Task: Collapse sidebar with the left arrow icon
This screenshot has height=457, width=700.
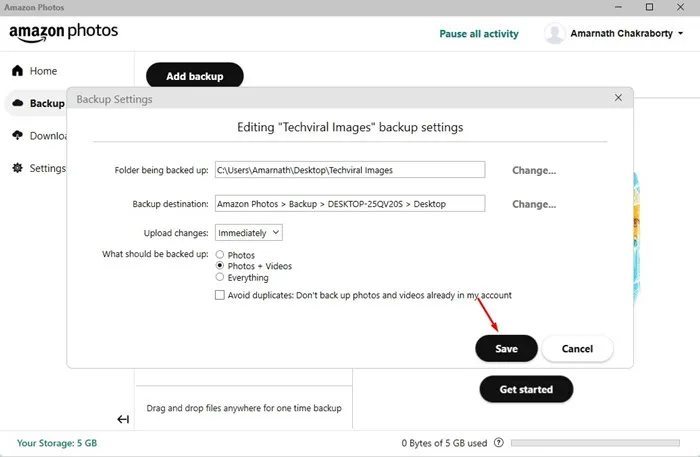Action: [x=123, y=419]
